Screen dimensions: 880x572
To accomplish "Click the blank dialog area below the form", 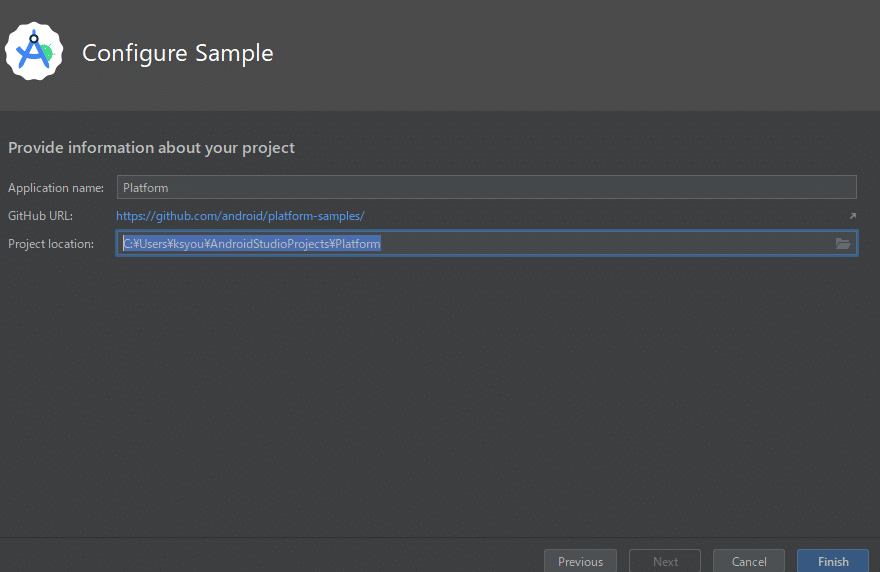I will click(x=440, y=393).
